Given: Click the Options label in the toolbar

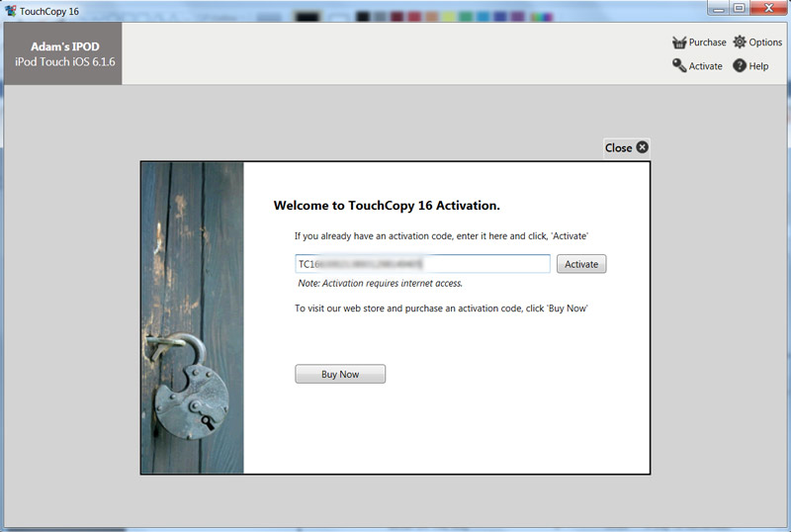Looking at the screenshot, I should point(765,43).
